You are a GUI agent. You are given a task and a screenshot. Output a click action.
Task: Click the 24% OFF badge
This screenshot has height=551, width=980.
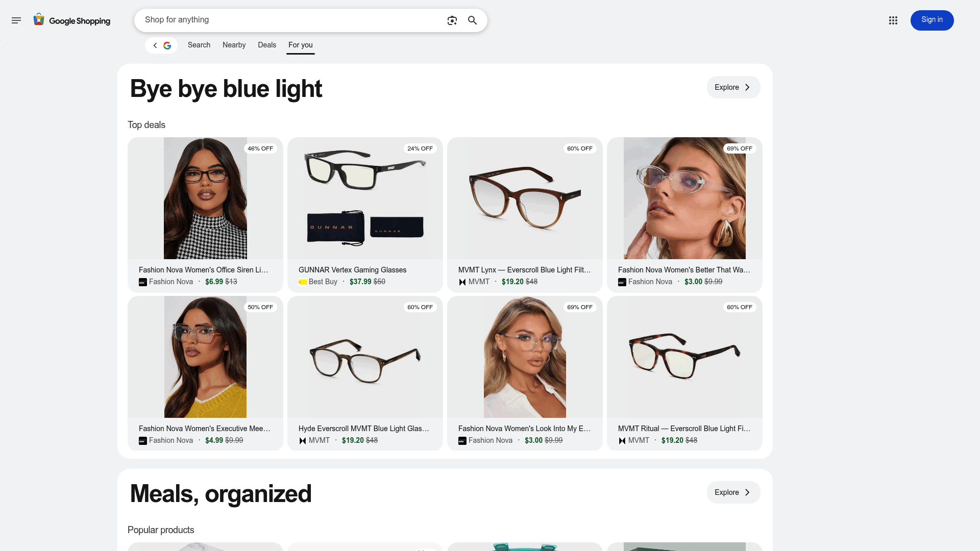(x=420, y=148)
